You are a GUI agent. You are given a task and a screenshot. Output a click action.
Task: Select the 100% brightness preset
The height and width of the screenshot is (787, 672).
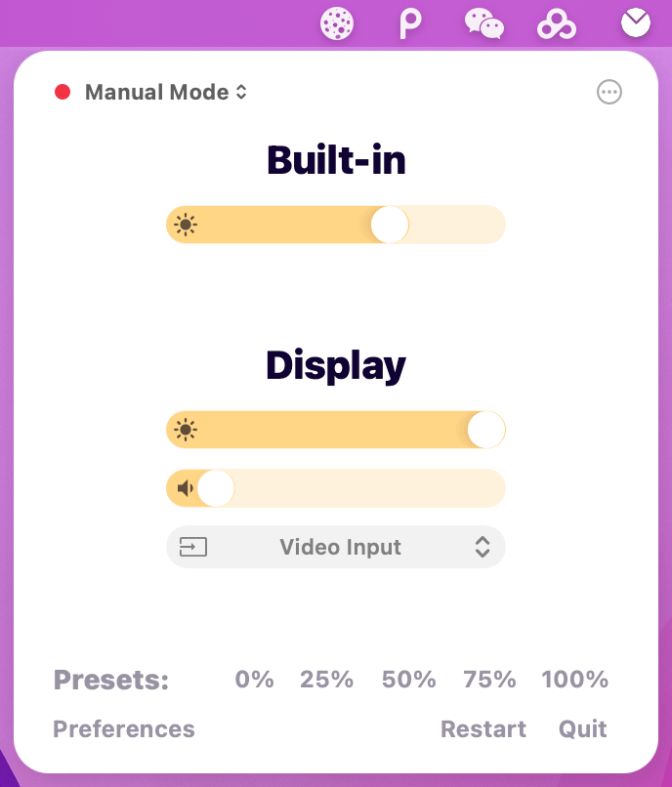click(574, 680)
